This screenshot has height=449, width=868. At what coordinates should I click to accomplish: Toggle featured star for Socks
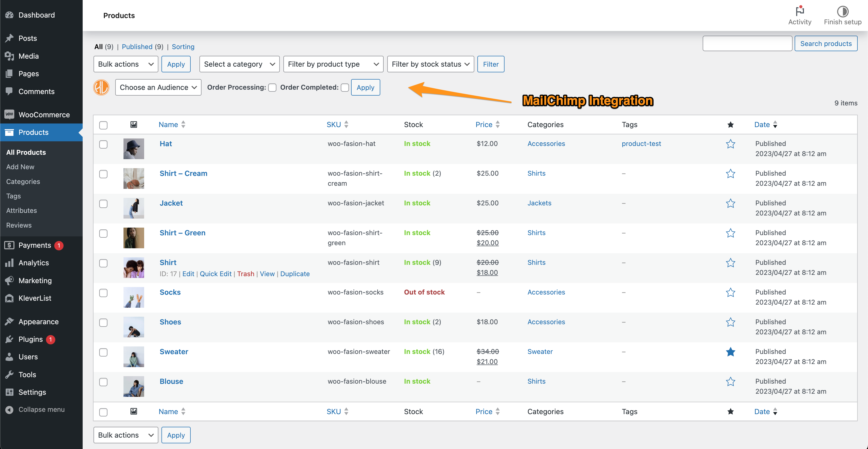coord(730,292)
